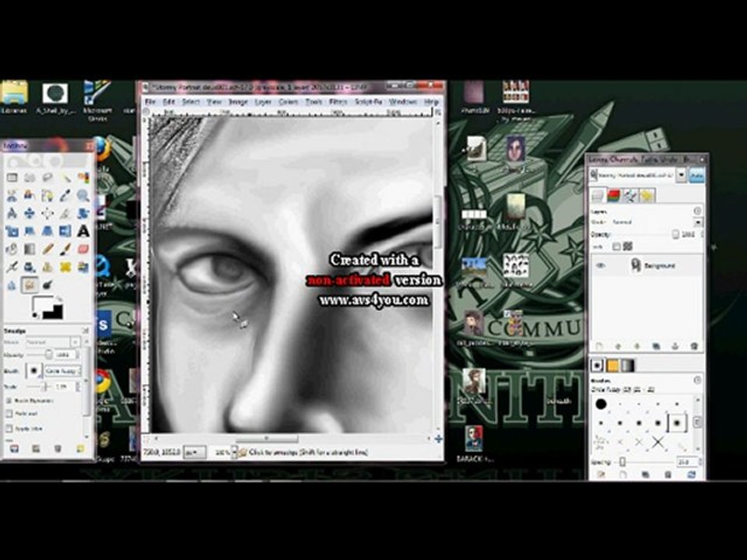
Task: Select the Color Picker eyedropper tool
Action: coord(65,195)
